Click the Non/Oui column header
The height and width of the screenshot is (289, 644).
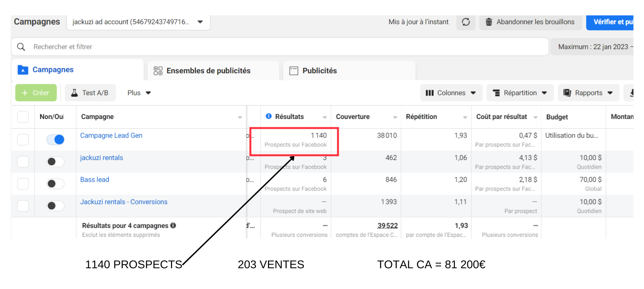pos(52,117)
